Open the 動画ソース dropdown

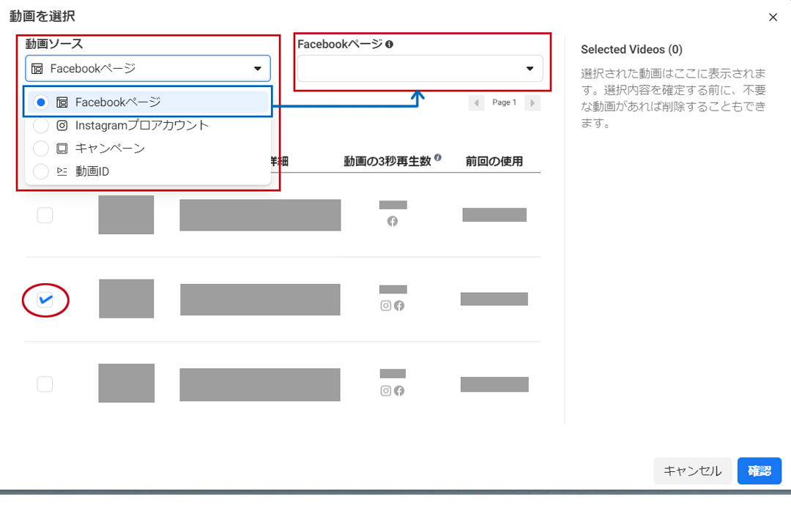click(x=147, y=69)
